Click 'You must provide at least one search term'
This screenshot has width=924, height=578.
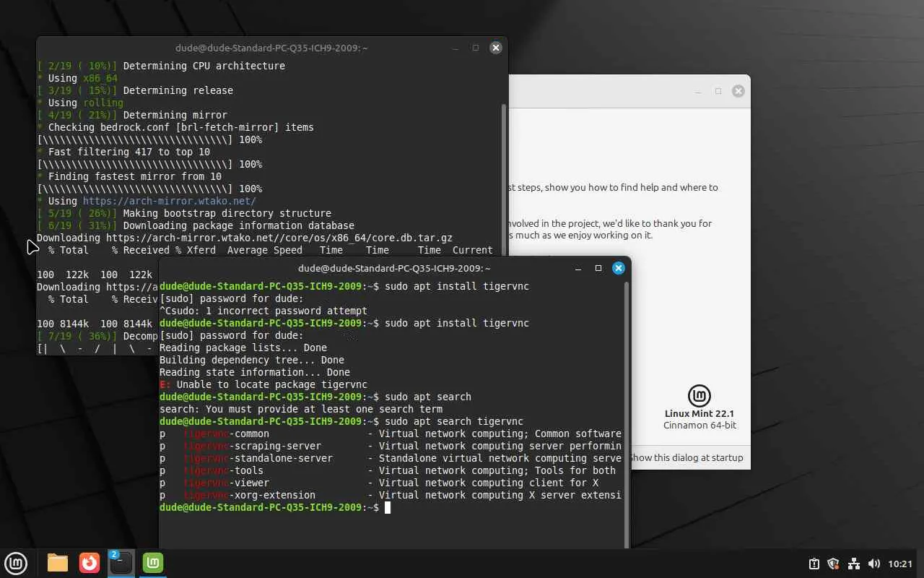click(324, 409)
